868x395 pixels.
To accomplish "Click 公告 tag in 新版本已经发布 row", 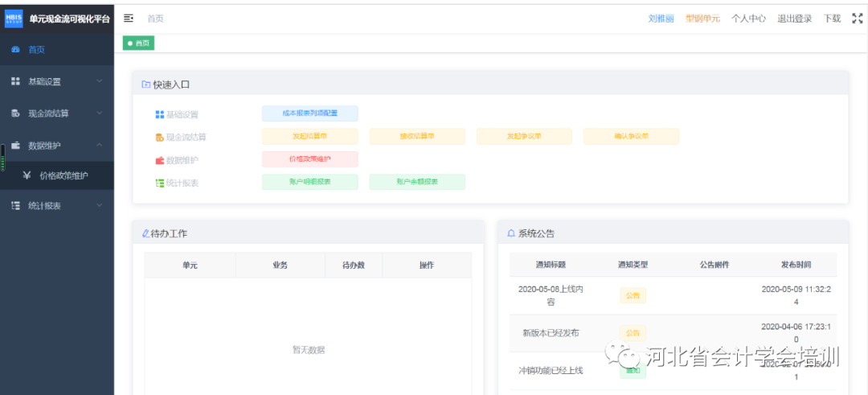I will (633, 334).
